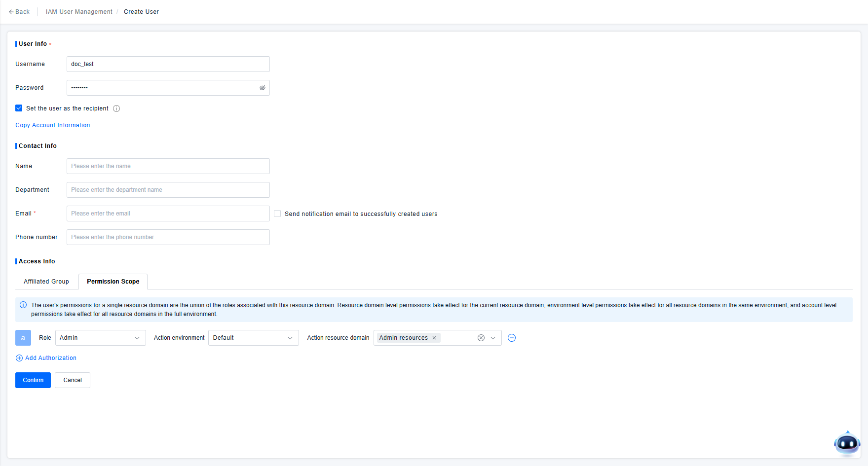Screen dimensions: 868x466
Task: Expand the Action environment dropdown
Action: [x=253, y=338]
